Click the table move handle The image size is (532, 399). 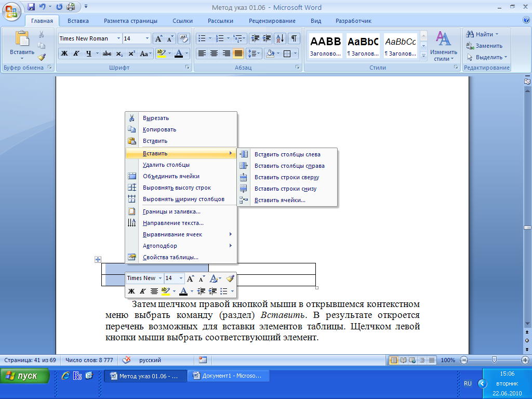coord(98,260)
